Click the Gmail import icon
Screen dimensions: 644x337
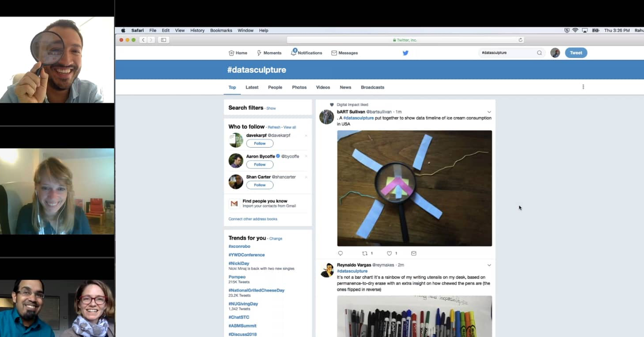coord(234,204)
